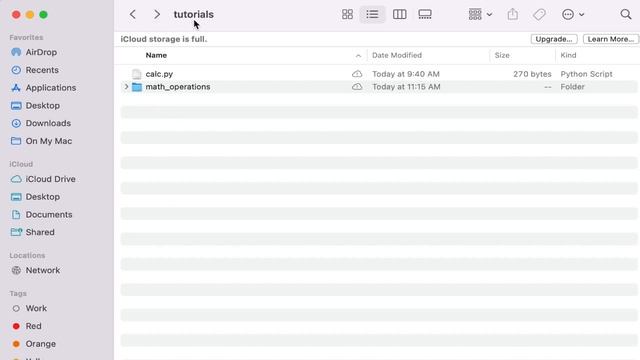Sort by the Name column header
The width and height of the screenshot is (640, 360).
(x=156, y=55)
